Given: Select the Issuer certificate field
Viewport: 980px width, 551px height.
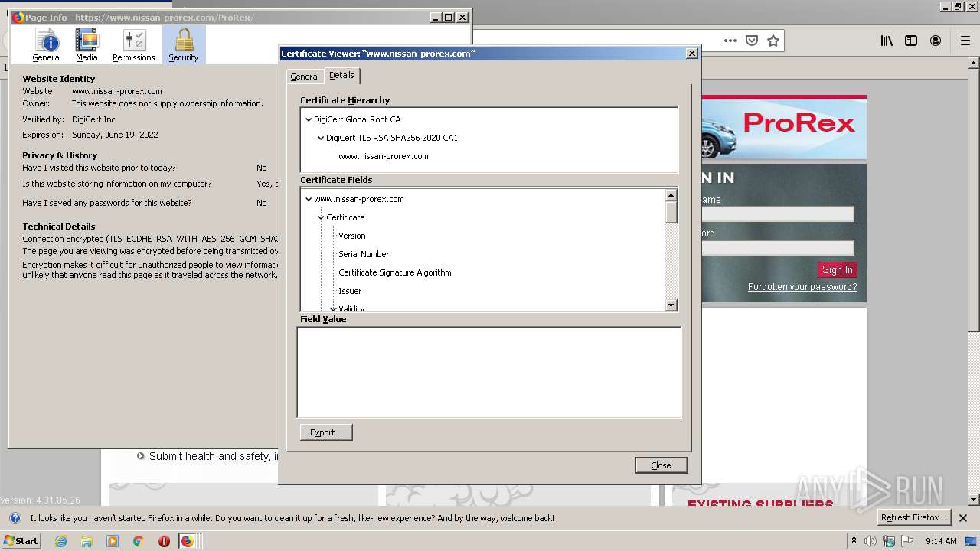Looking at the screenshot, I should [350, 291].
